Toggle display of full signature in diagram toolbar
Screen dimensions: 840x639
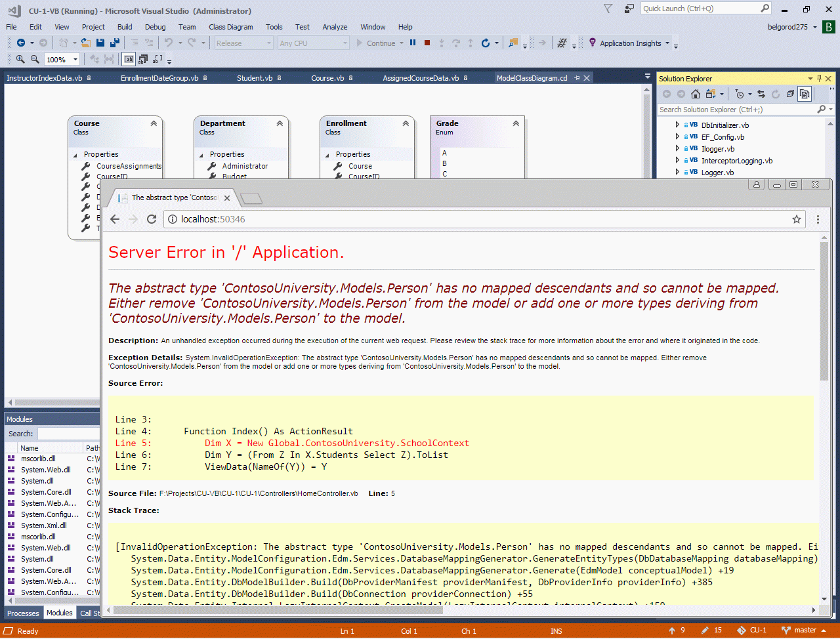pos(157,59)
